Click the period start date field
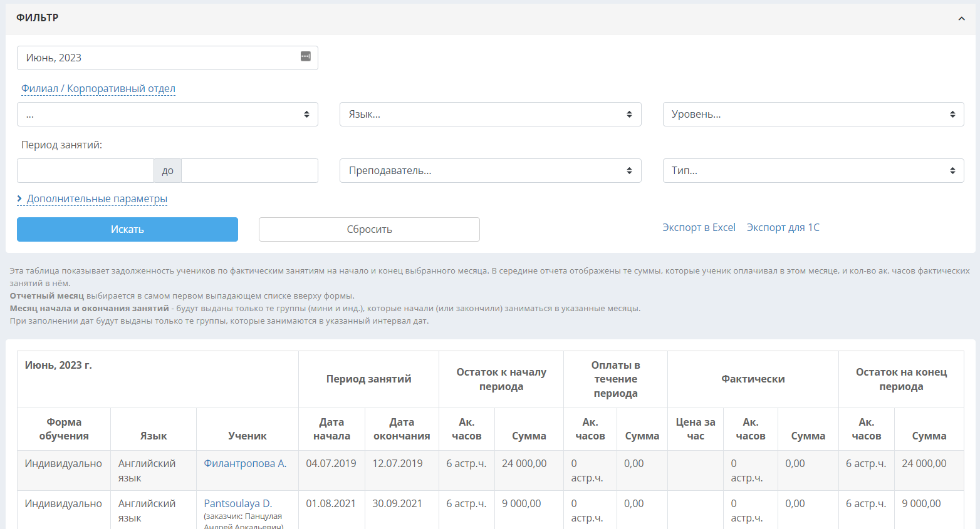This screenshot has height=529, width=980. click(x=85, y=170)
